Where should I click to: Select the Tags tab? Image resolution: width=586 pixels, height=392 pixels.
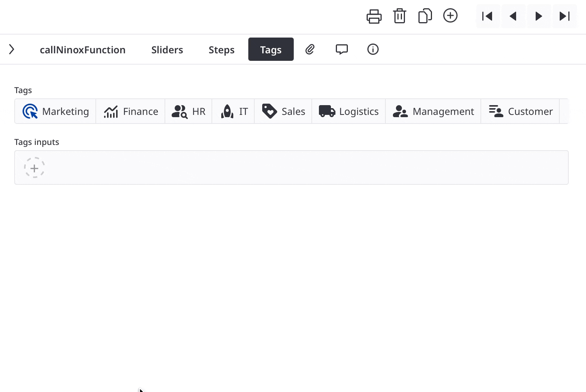(x=271, y=50)
